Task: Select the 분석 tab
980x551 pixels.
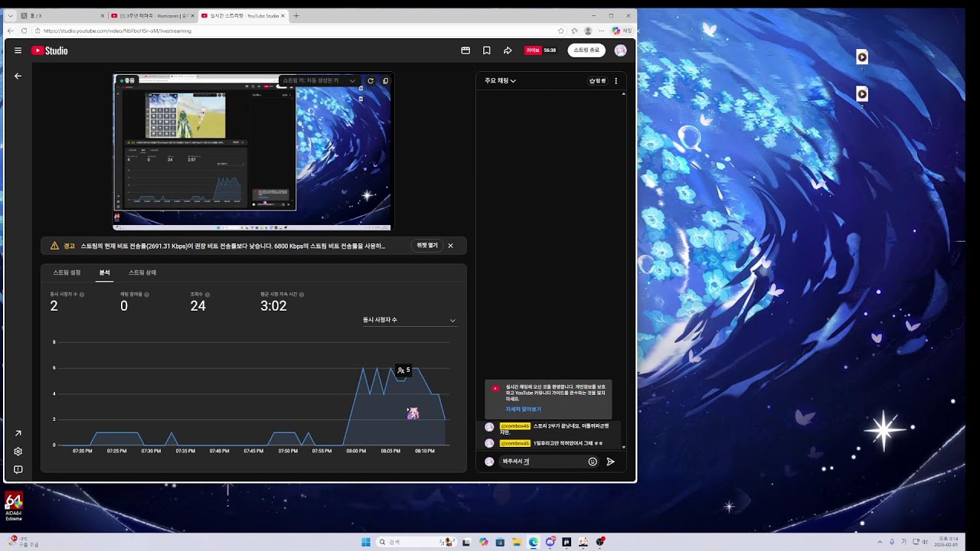Action: [x=104, y=272]
